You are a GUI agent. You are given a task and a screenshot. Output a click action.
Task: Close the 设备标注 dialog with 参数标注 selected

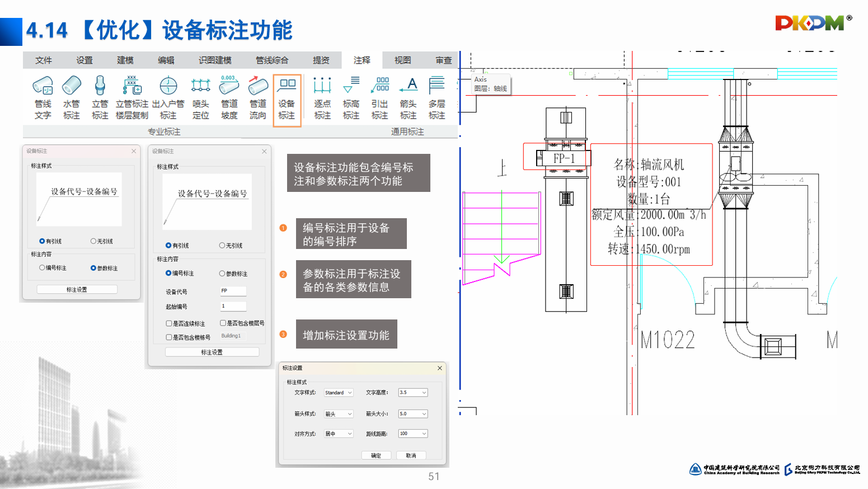click(x=134, y=151)
